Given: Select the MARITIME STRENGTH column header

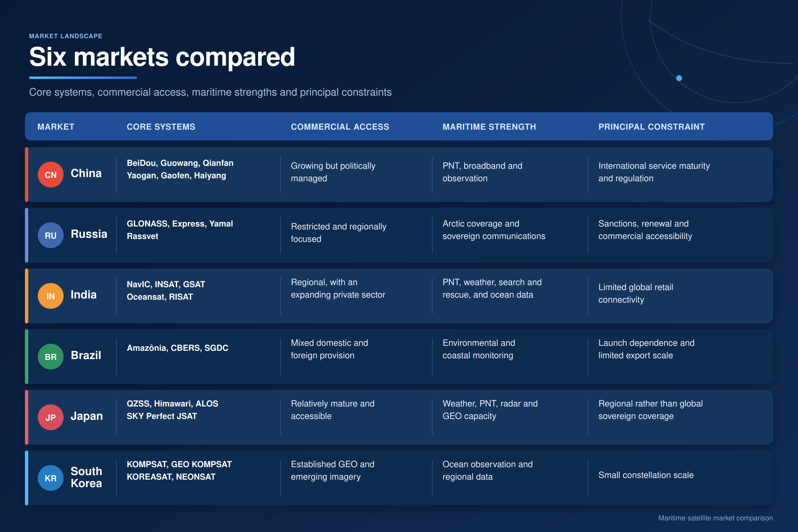Looking at the screenshot, I should (x=489, y=127).
